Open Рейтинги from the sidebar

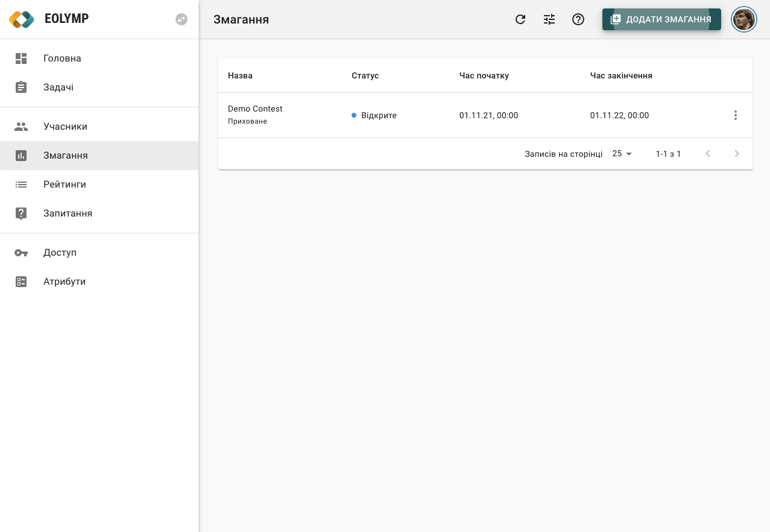[65, 185]
